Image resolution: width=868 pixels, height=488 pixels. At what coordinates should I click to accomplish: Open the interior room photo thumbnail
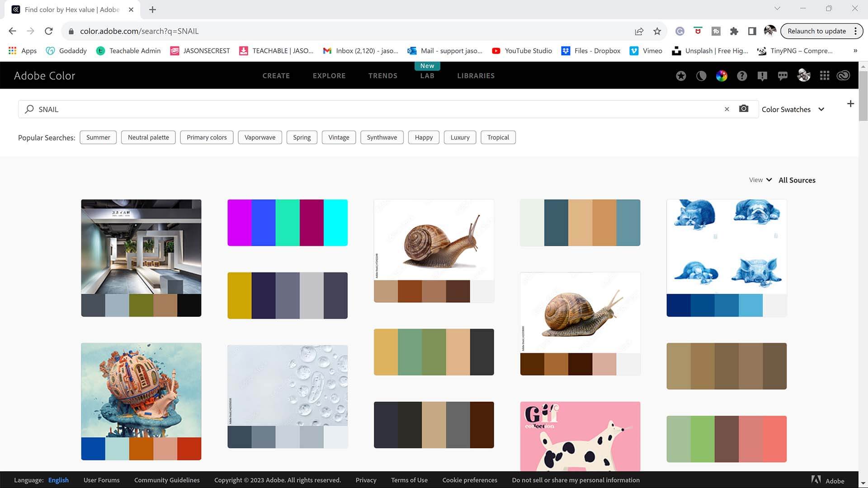(141, 247)
